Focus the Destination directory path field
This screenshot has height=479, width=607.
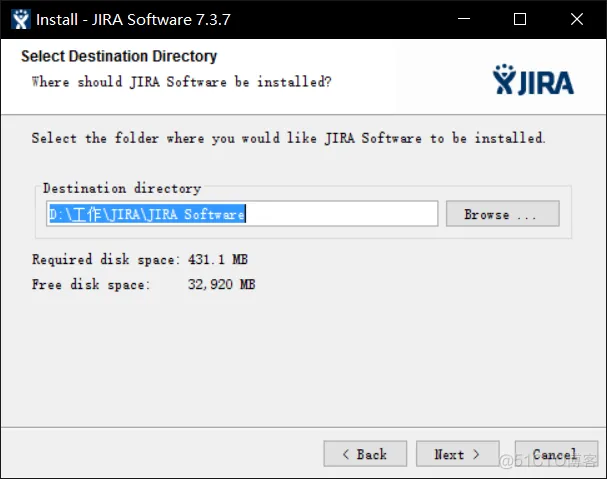click(242, 214)
